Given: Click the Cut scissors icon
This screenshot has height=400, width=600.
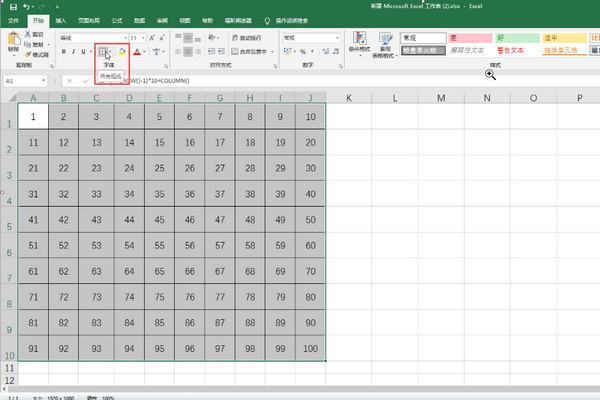Looking at the screenshot, I should [x=28, y=34].
